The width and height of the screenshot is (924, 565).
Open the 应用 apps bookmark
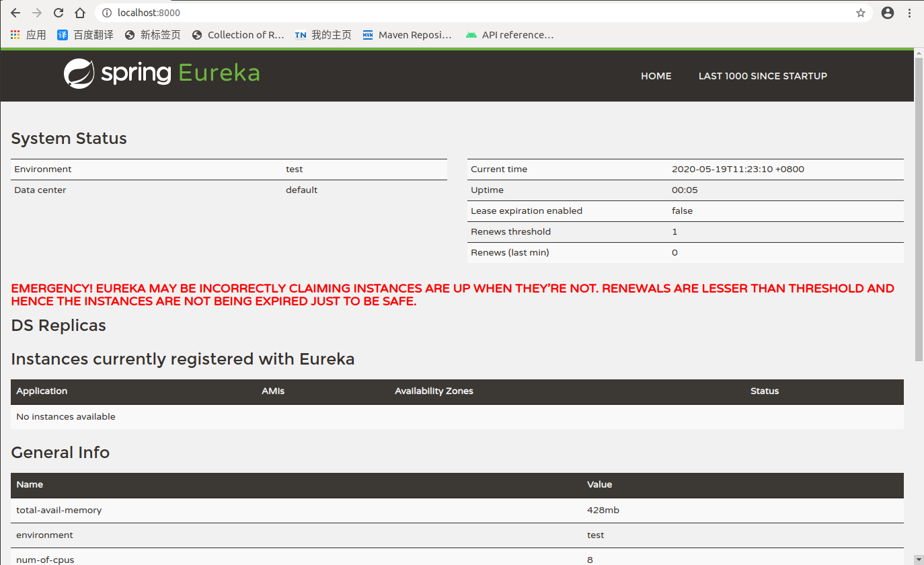coord(28,35)
